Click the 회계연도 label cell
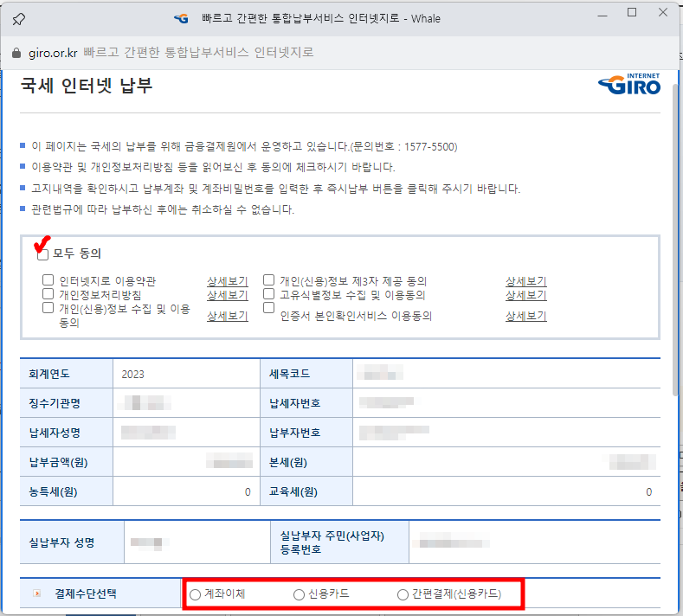This screenshot has width=683, height=616. (x=66, y=374)
